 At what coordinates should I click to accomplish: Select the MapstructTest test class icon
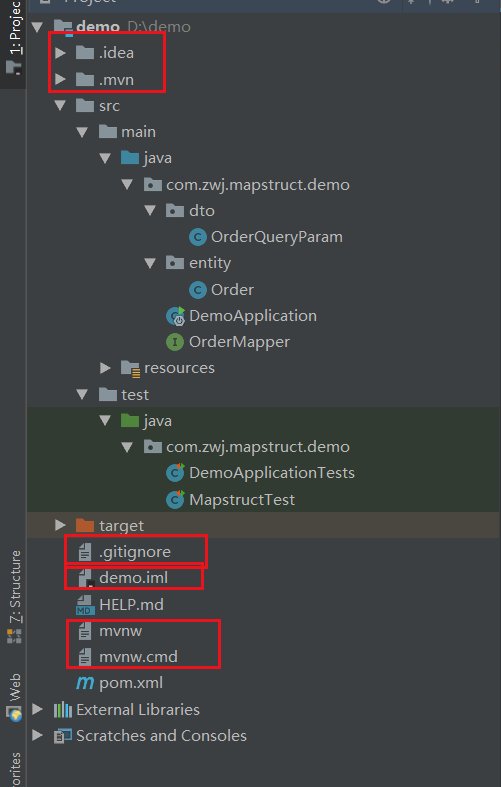click(x=175, y=499)
